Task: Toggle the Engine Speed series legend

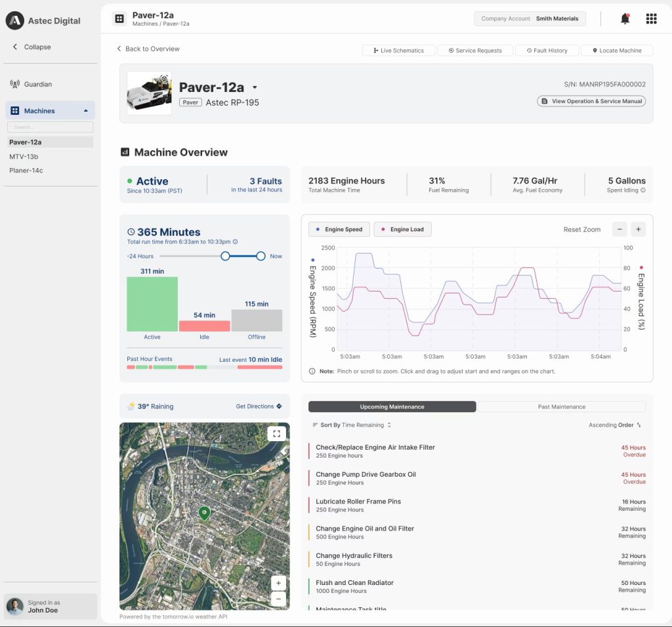Action: [x=339, y=229]
